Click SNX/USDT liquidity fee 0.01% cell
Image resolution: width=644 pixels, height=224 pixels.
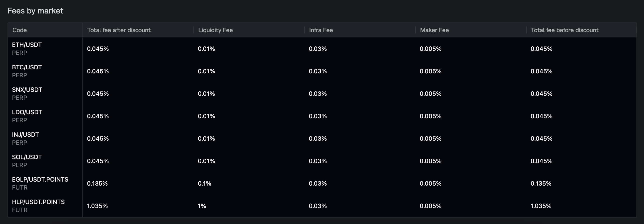206,94
